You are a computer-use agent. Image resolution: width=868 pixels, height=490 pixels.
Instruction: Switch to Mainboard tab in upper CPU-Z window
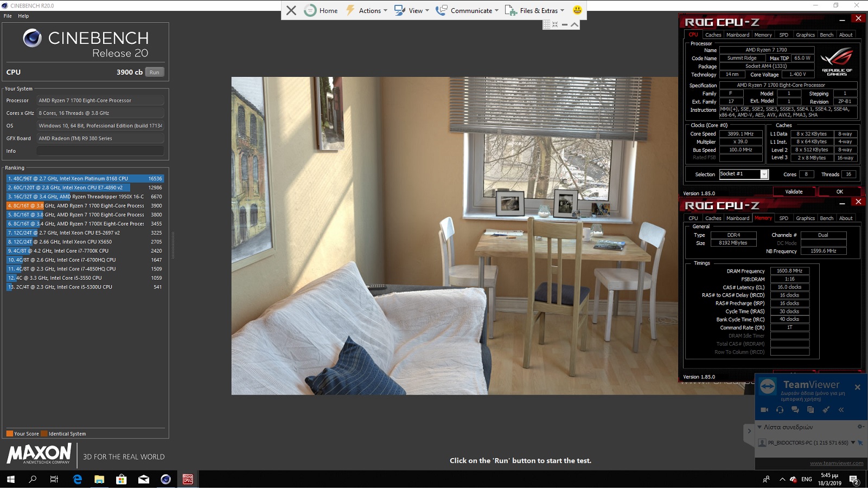(738, 35)
